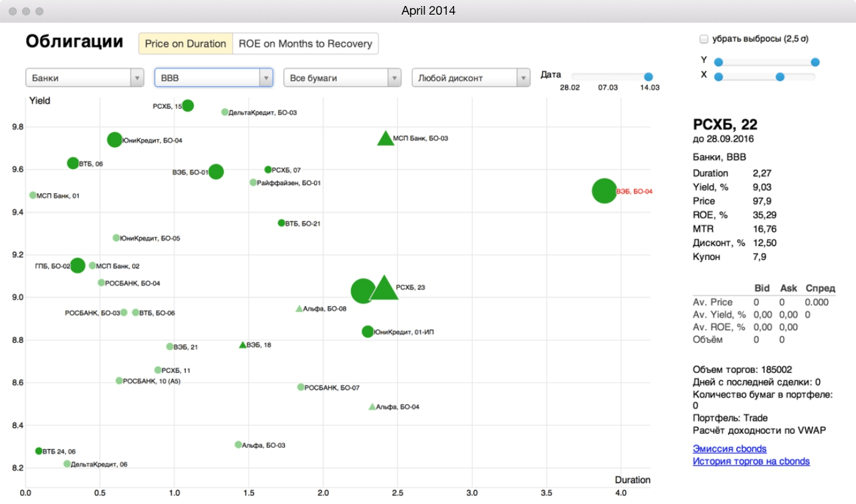Viewport: 856px width, 504px height.
Task: Click the X slider left handle
Action: (718, 77)
